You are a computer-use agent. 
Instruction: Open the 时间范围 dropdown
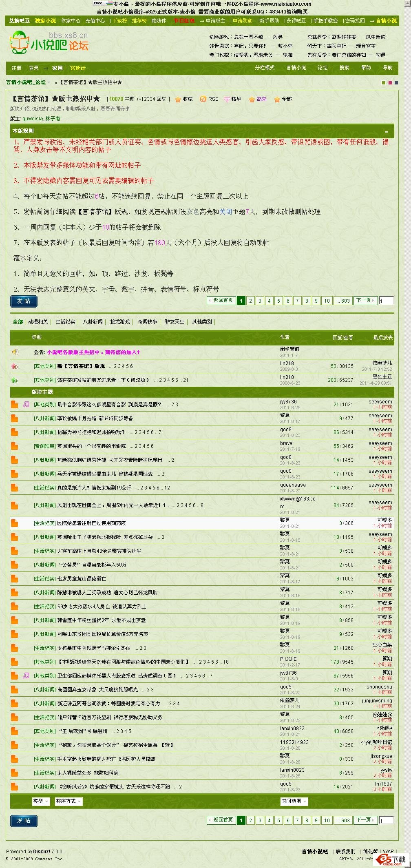[x=294, y=801]
